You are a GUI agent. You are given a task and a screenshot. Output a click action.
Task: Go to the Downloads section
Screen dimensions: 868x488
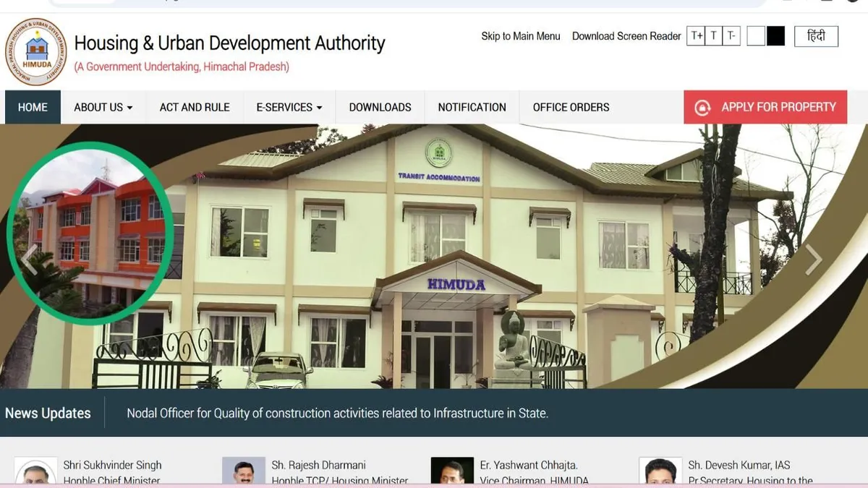pyautogui.click(x=380, y=107)
